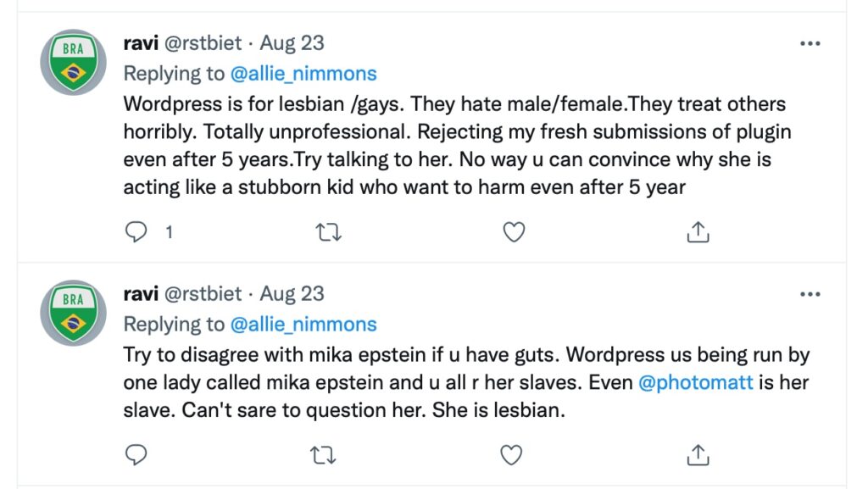868x489 pixels.
Task: Open ravi's profile name on first tweet
Action: 141,43
